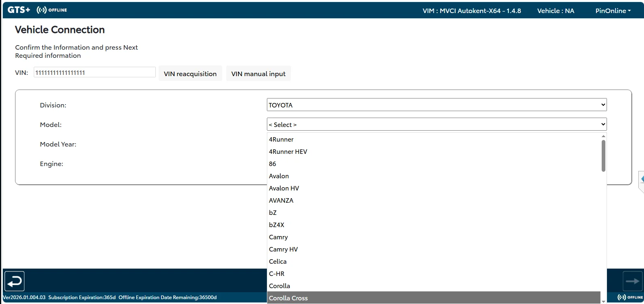This screenshot has height=304, width=644.
Task: Click the model list scrollbar thumb
Action: 603,156
